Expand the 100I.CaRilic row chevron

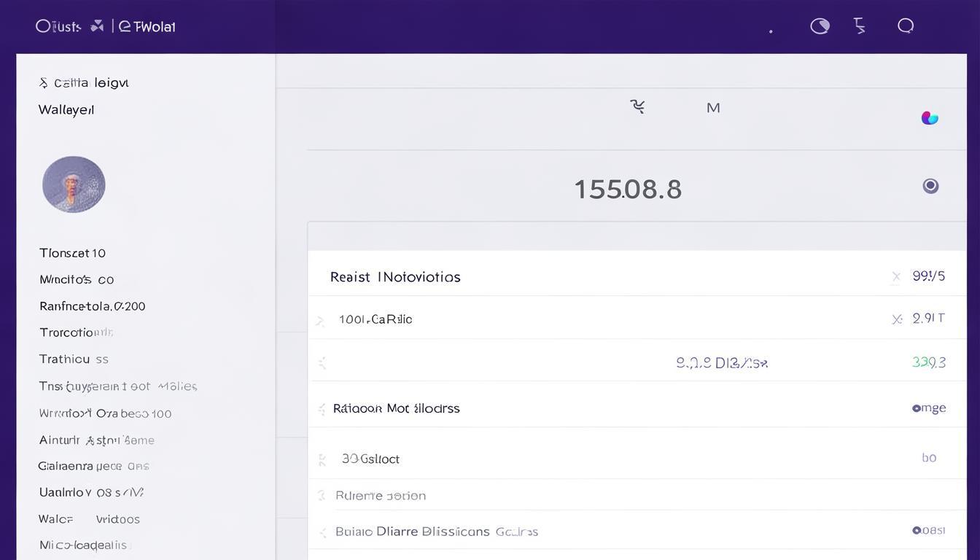pos(321,320)
